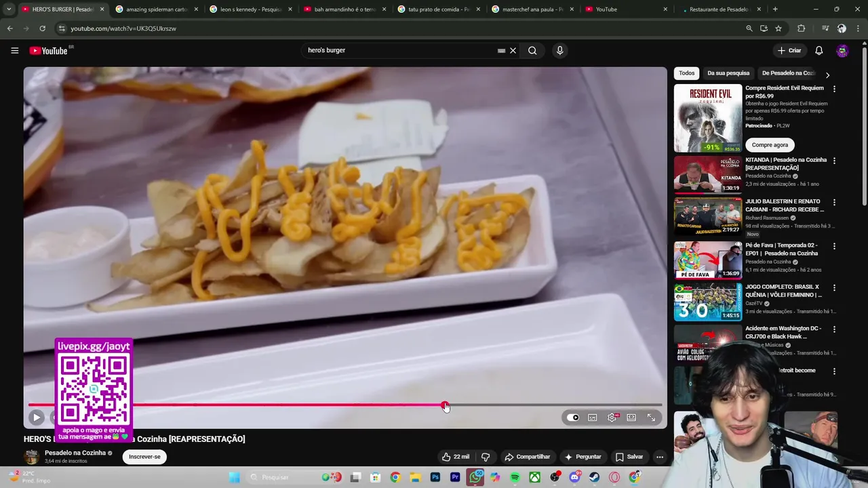Open options for Acidente em Washington DC video
Screen dimensions: 868x488
pos(834,329)
